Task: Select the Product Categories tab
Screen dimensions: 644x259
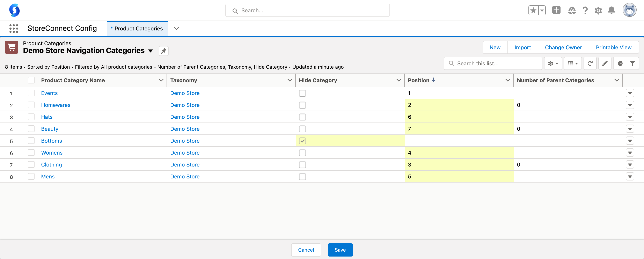Action: click(138, 29)
